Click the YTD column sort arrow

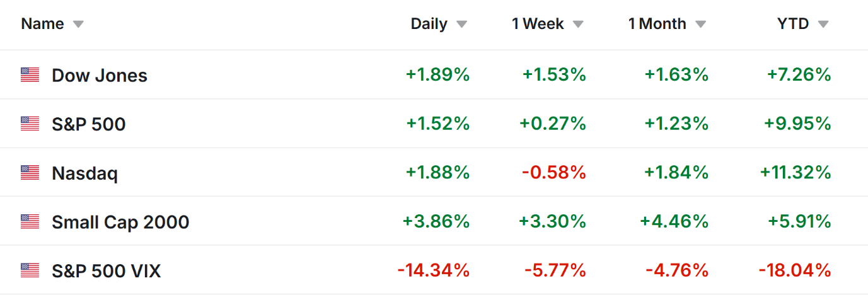(x=823, y=25)
